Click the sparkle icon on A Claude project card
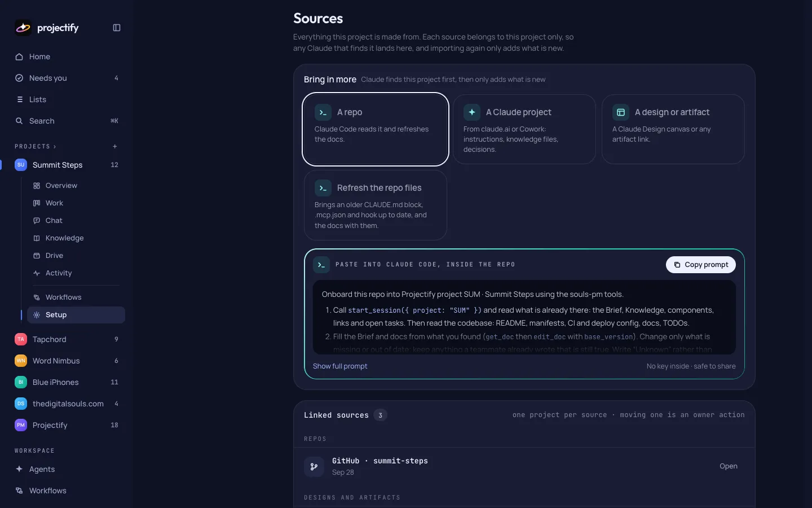 pyautogui.click(x=472, y=112)
